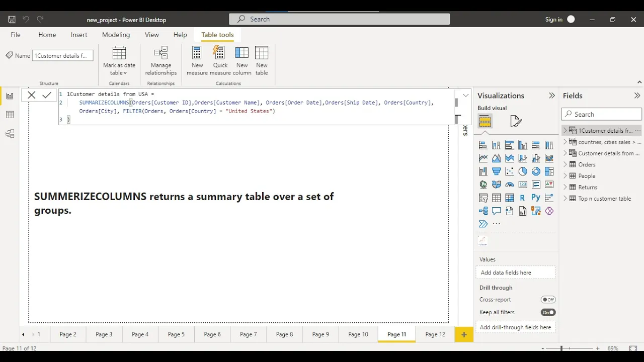Switch to Data view in left sidebar
644x362 pixels.
coord(10,115)
